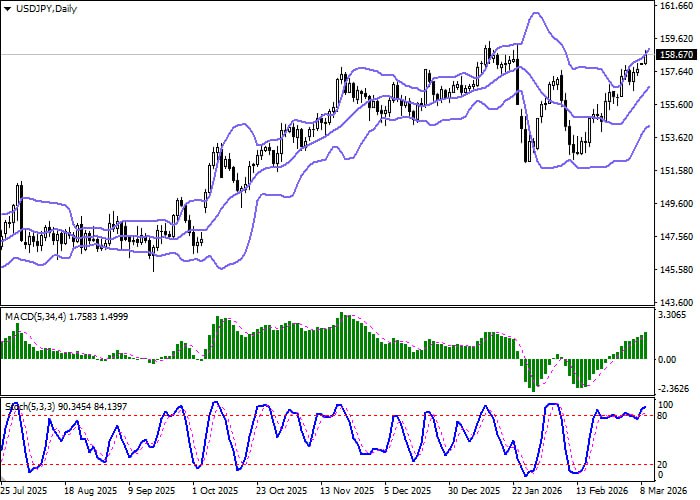This screenshot has height=500, width=700.
Task: Click the 8 Mar 2026 date label
Action: (657, 492)
